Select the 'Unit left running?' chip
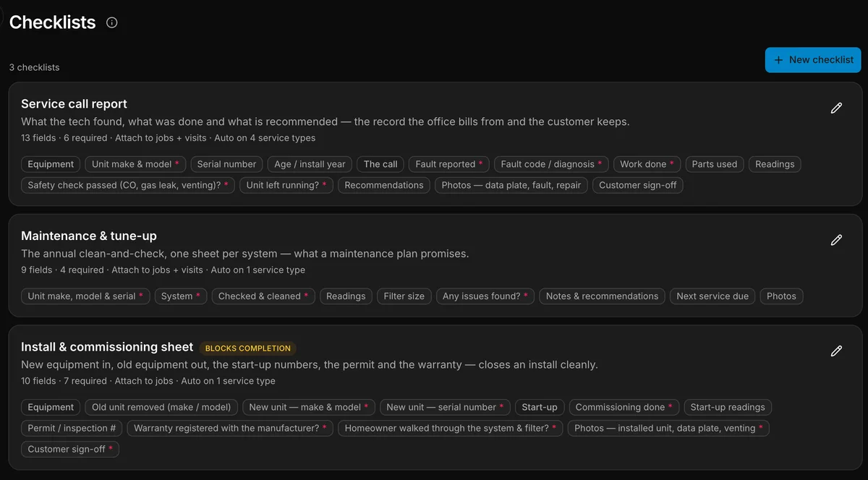Screen dimensions: 868x480 [x=286, y=185]
